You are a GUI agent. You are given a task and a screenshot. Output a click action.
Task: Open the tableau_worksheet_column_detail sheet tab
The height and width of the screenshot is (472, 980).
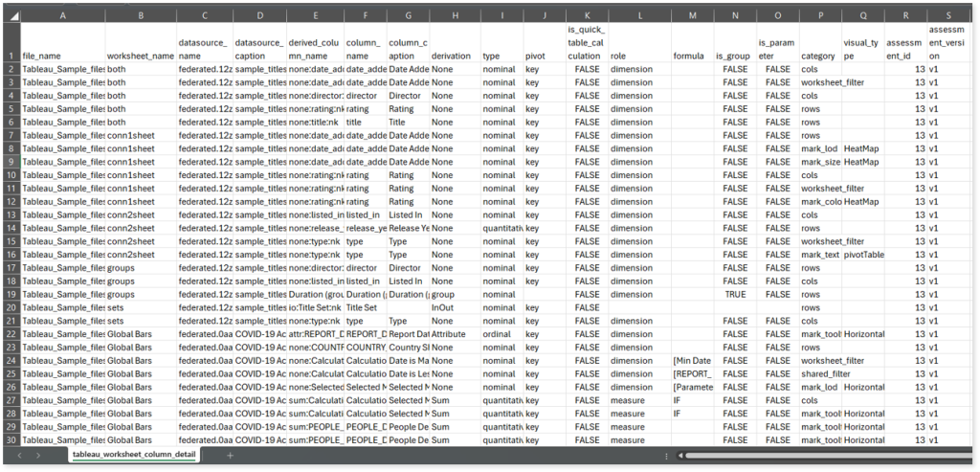click(134, 455)
